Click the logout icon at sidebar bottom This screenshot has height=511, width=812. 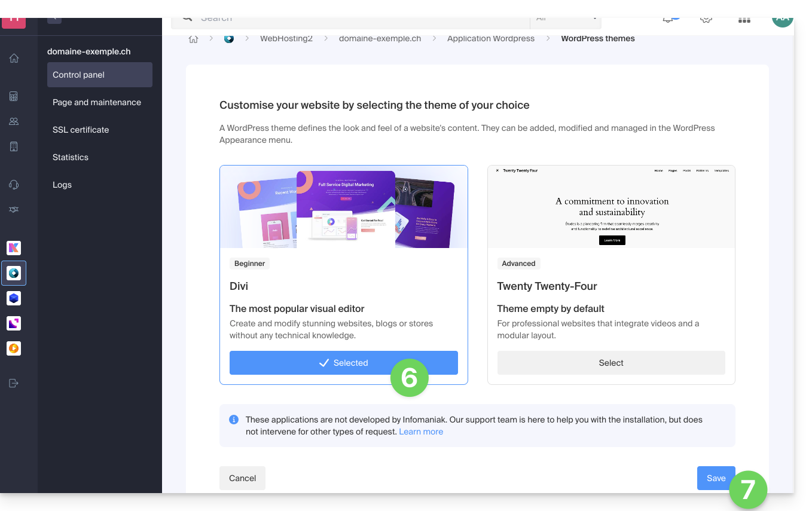pos(14,383)
